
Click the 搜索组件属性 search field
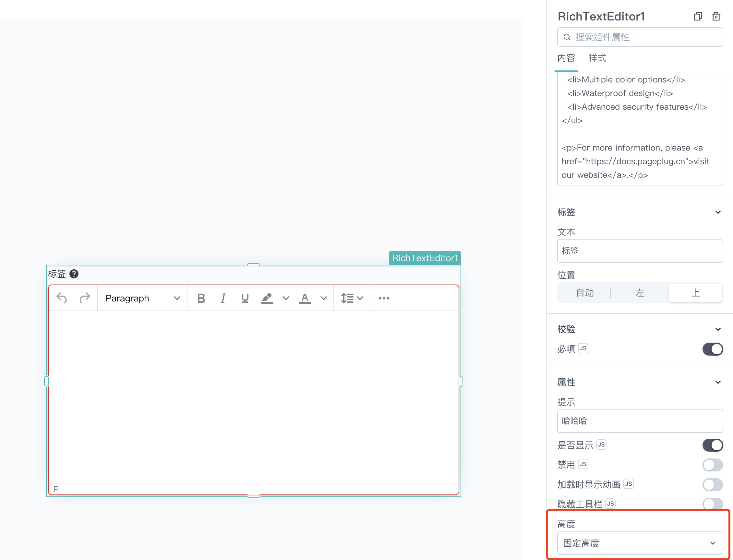click(640, 37)
